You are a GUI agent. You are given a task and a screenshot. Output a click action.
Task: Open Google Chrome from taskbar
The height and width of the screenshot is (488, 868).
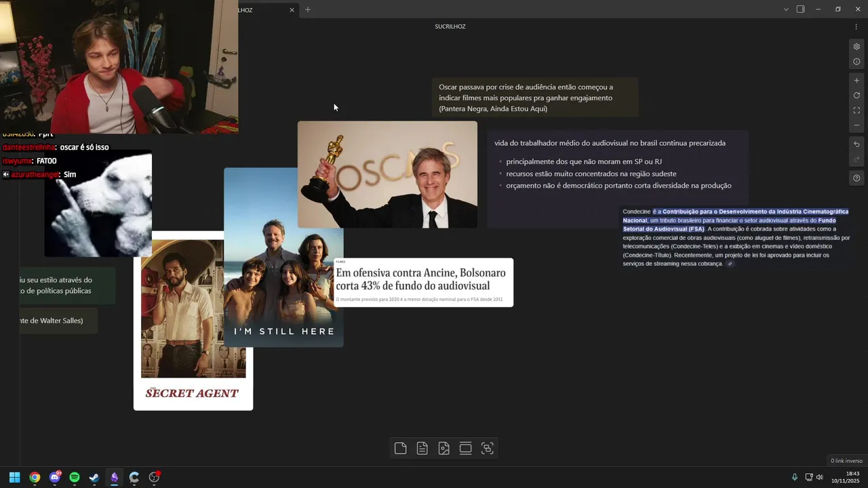[35, 477]
